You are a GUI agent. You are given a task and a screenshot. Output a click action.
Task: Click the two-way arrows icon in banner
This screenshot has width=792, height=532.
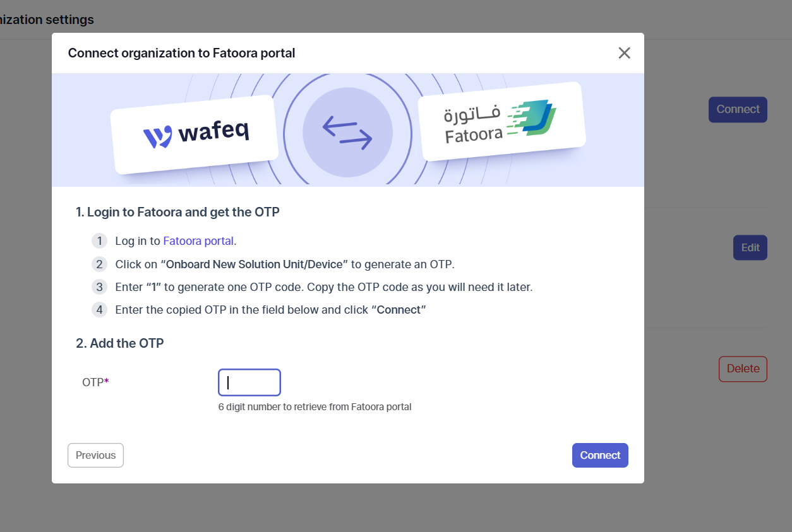tap(347, 132)
